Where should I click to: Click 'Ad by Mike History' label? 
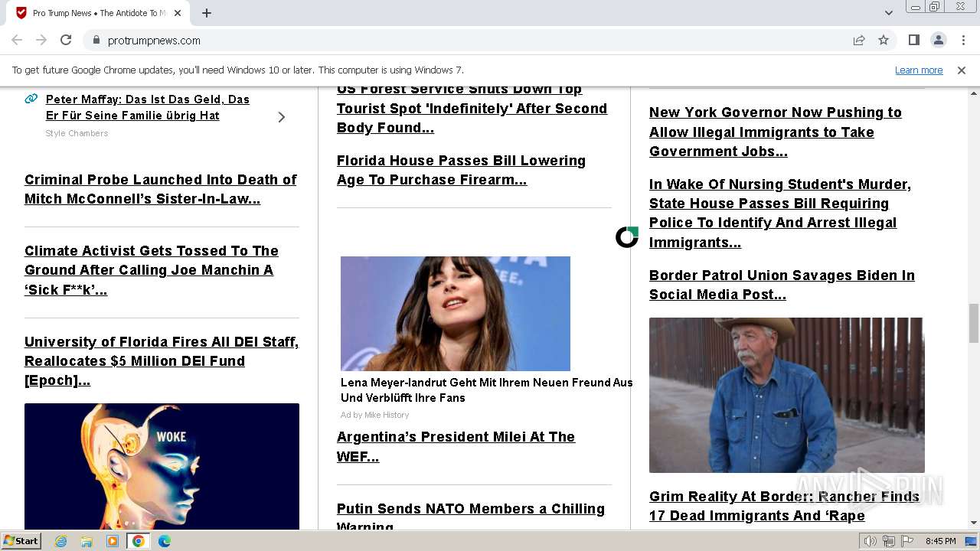click(375, 415)
